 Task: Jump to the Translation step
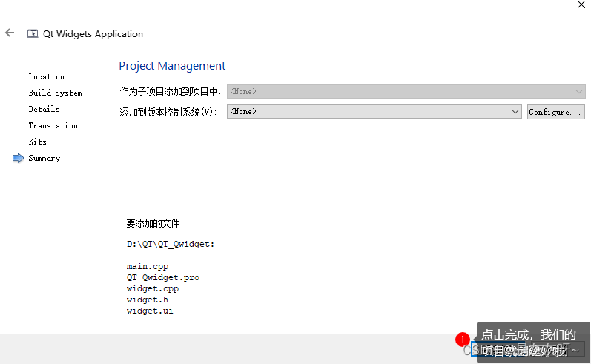coord(53,125)
